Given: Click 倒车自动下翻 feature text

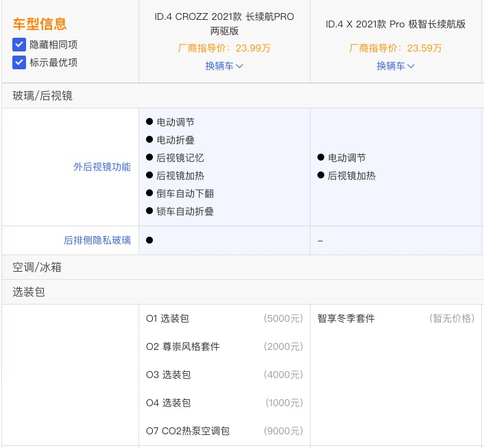Looking at the screenshot, I should coord(185,193).
